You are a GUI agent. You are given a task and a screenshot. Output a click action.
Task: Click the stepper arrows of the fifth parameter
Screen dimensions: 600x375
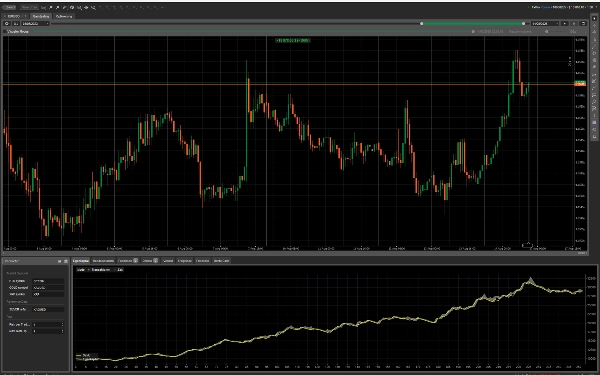click(x=62, y=324)
